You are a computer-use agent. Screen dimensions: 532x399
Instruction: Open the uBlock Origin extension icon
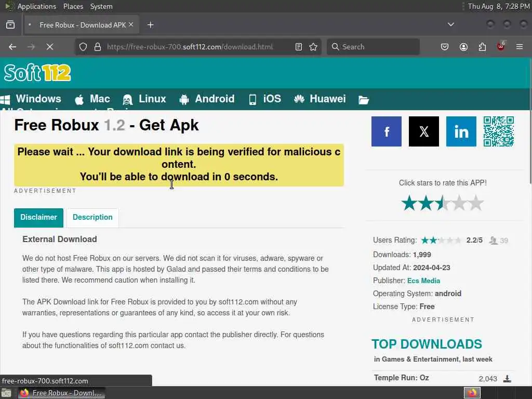[x=501, y=46]
